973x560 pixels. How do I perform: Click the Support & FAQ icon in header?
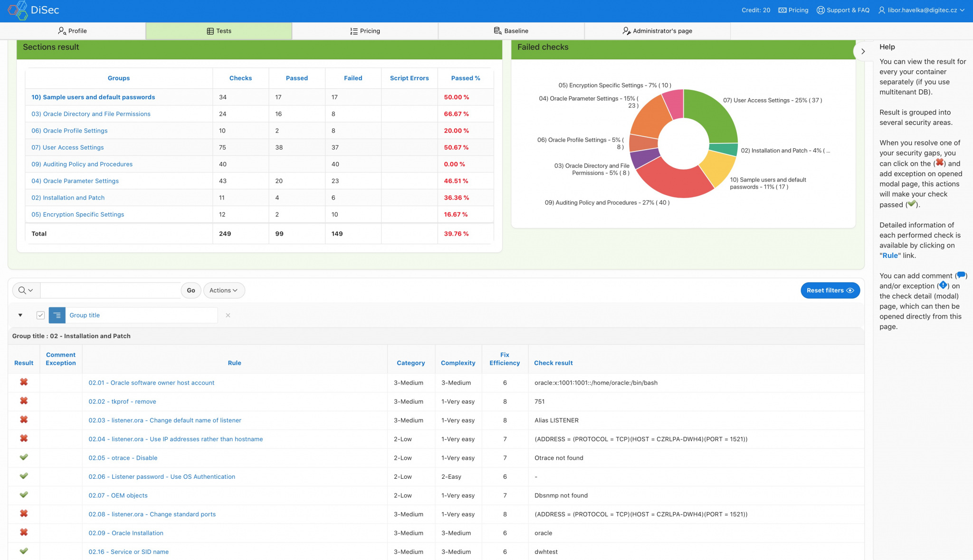tap(820, 10)
